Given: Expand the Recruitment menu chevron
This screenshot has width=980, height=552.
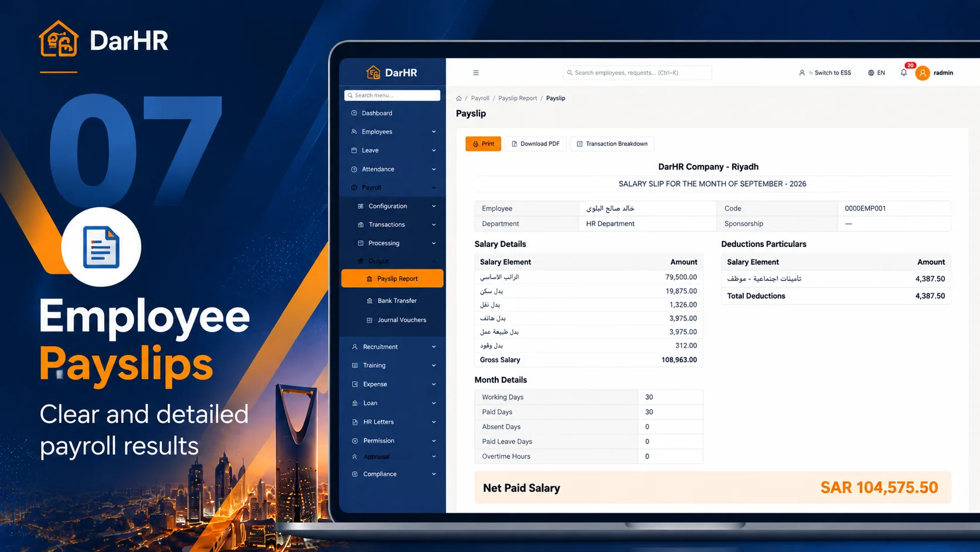Looking at the screenshot, I should pos(434,347).
